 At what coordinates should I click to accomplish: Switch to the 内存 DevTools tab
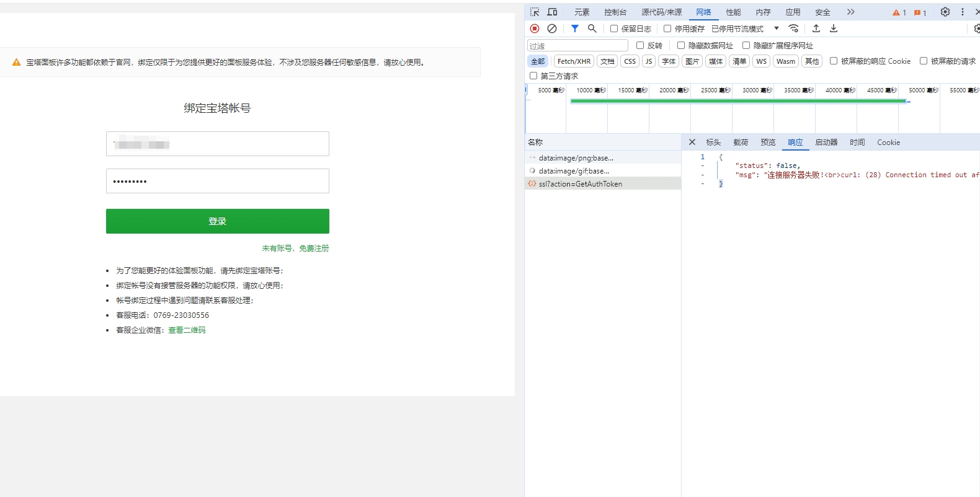pyautogui.click(x=763, y=12)
